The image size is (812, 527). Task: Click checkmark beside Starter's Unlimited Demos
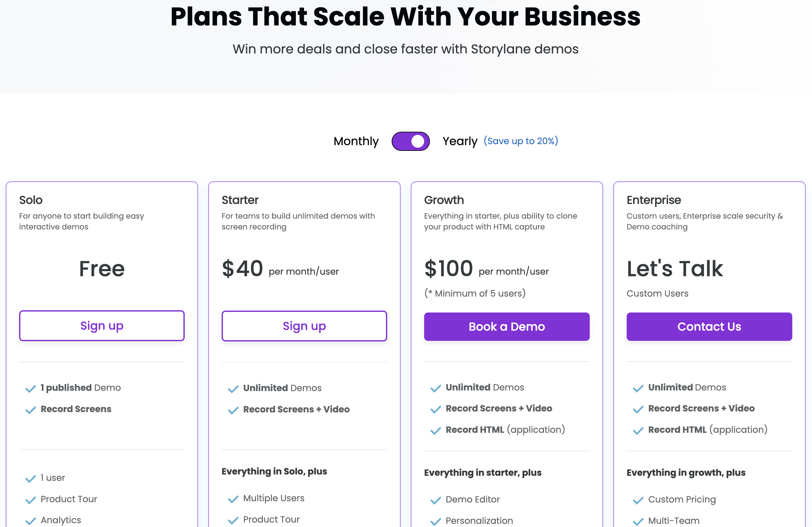coord(233,389)
